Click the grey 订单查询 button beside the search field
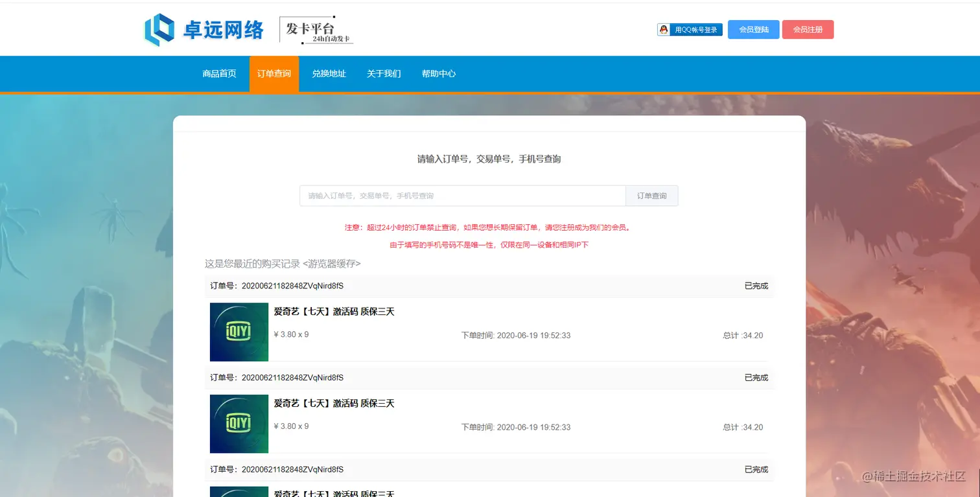Viewport: 980px width, 497px height. click(x=651, y=196)
